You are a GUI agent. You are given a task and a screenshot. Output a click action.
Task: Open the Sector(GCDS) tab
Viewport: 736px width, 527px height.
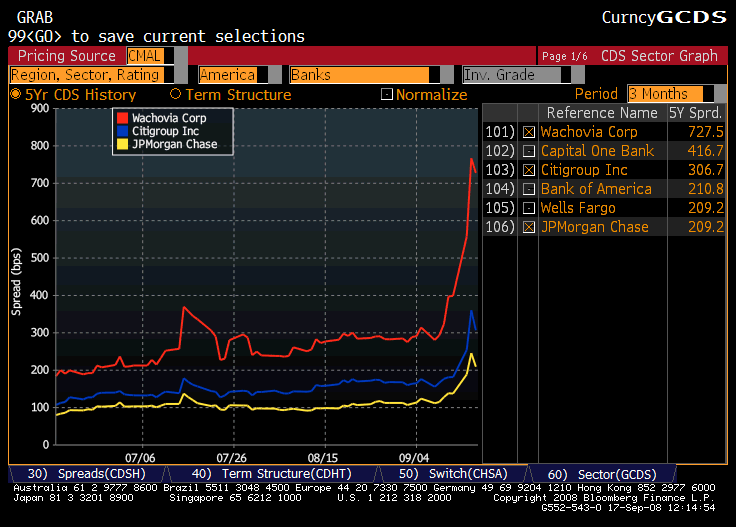(602, 474)
